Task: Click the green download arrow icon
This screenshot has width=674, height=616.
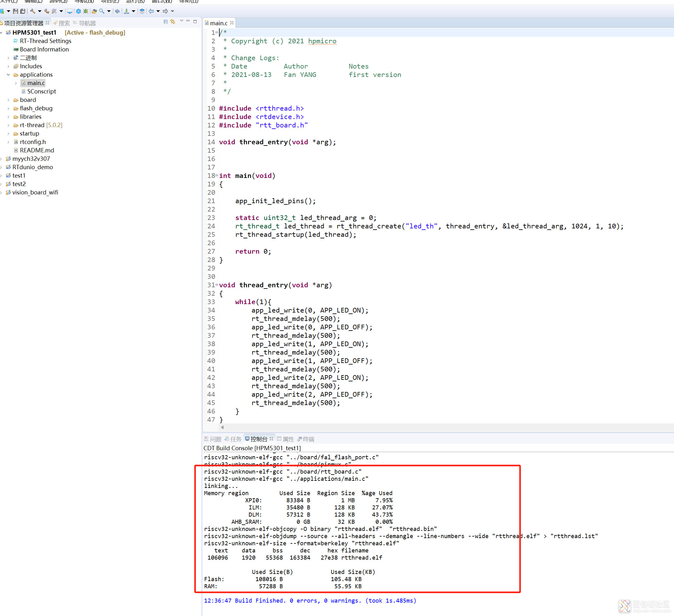Action: (x=127, y=11)
